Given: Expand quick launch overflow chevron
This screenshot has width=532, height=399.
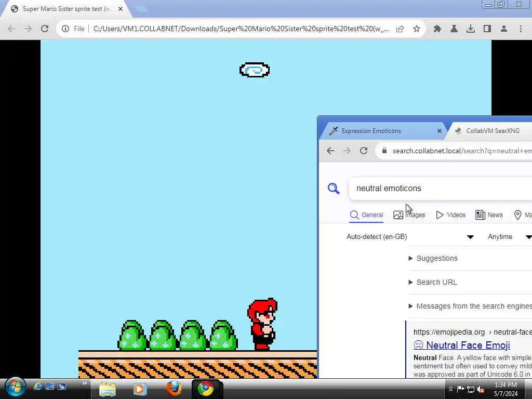Looking at the screenshot, I should pyautogui.click(x=84, y=383).
